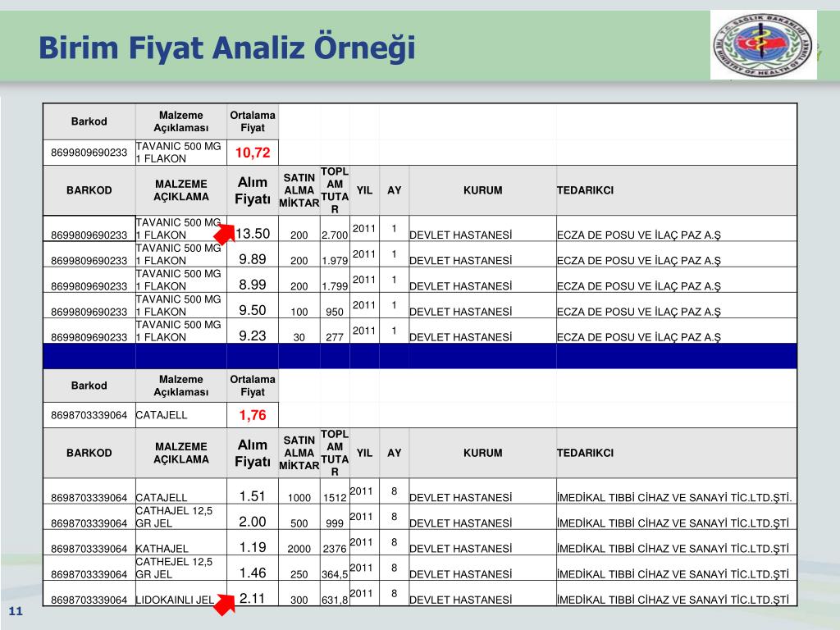Click the material name KATHAJEL
This screenshot has height=630, width=840.
[162, 549]
